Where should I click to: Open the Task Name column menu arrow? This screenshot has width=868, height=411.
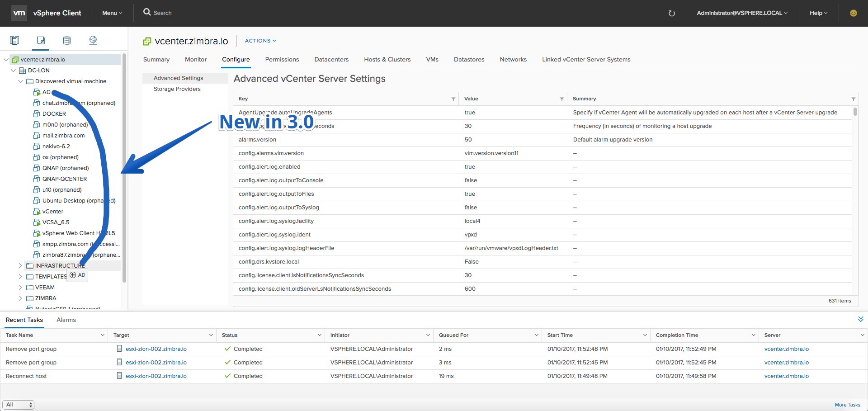point(102,335)
